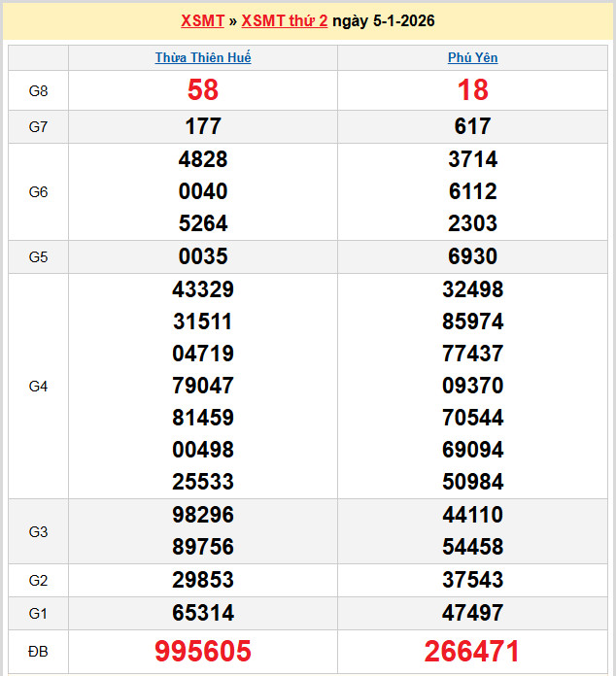Select the G7 result 177
The height and width of the screenshot is (676, 616).
(203, 126)
